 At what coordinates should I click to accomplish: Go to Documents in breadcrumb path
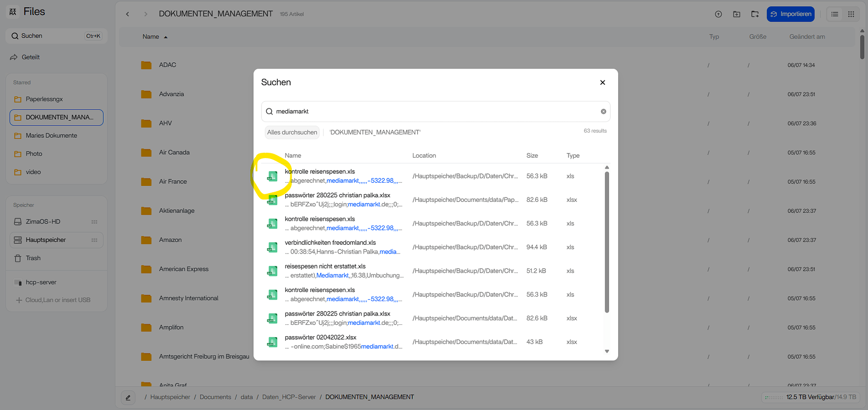pyautogui.click(x=215, y=397)
